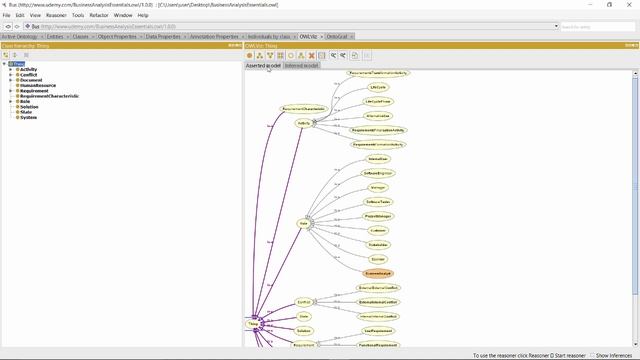Screen dimensions: 640x360
Task: Click the Show superclasses icon in OWLViz toolbar
Action: click(270, 56)
